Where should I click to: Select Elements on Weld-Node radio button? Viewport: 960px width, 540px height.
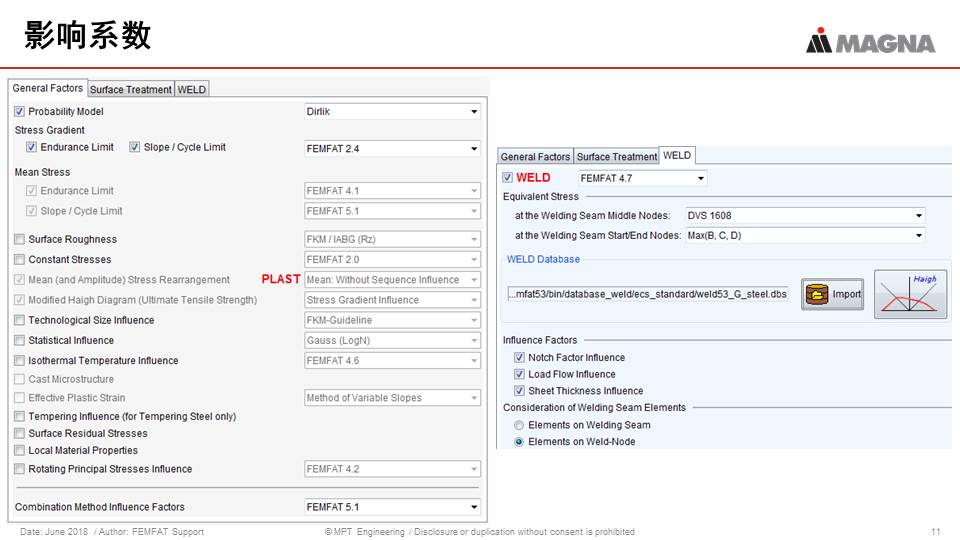(519, 442)
